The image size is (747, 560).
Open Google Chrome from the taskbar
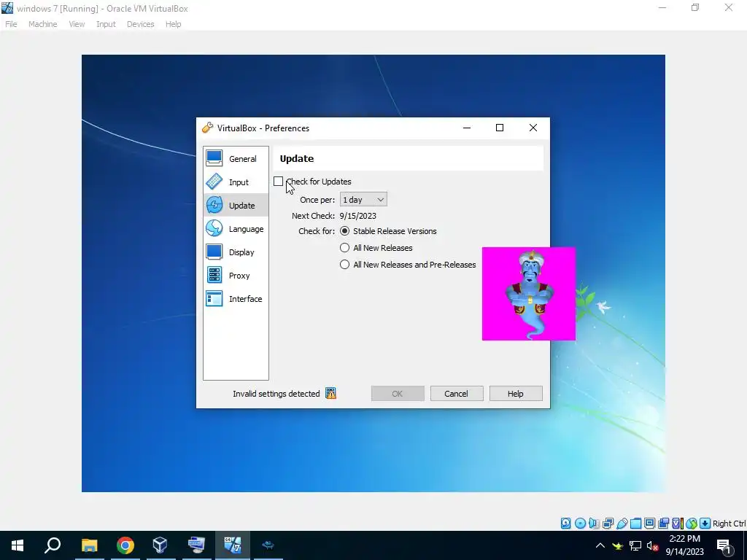125,545
